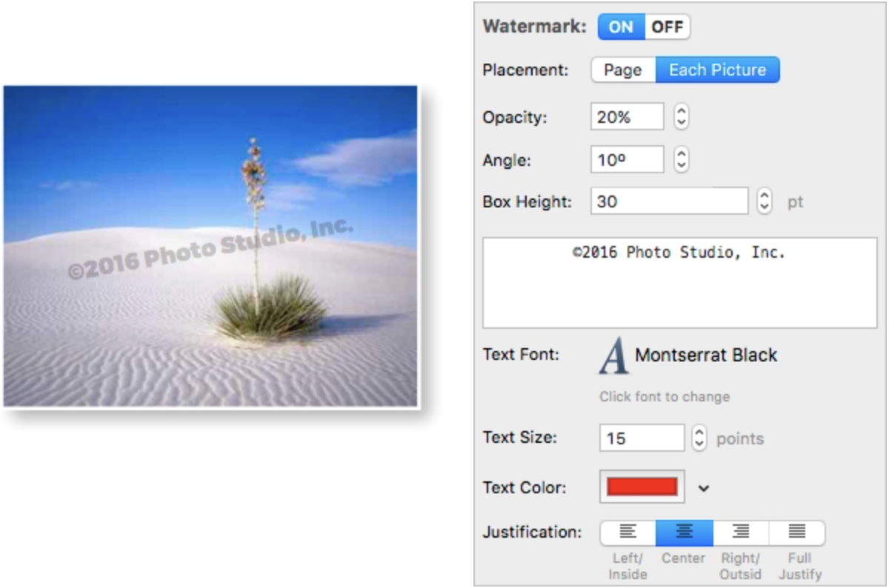The height and width of the screenshot is (588, 889).
Task: Click Montserrat Black to change the font
Action: [706, 355]
